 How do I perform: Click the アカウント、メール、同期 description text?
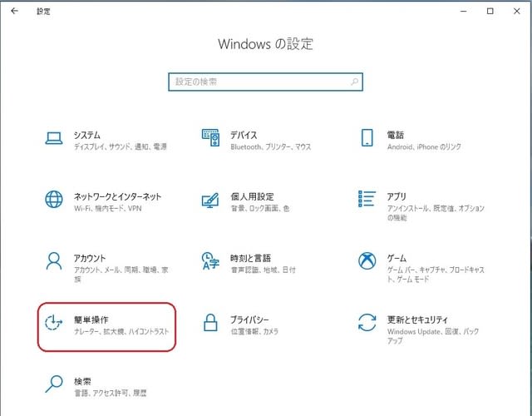(121, 275)
